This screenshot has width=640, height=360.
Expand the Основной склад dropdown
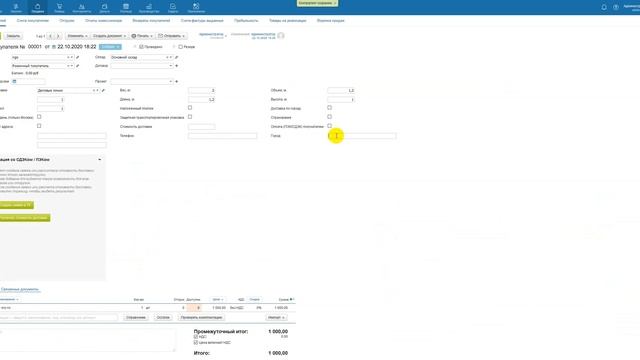click(x=170, y=58)
